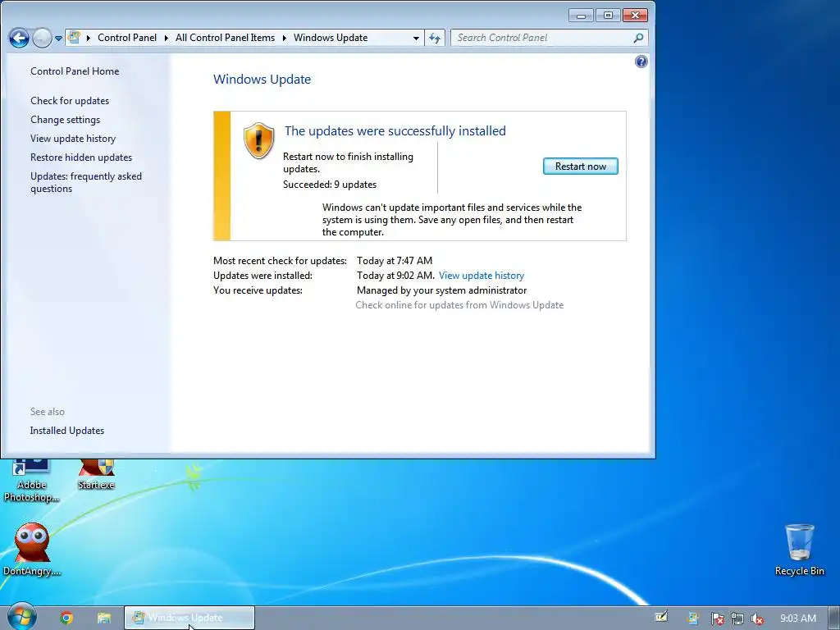Viewport: 840px width, 630px height.
Task: Select Control Panel in breadcrumb path
Action: (x=127, y=38)
